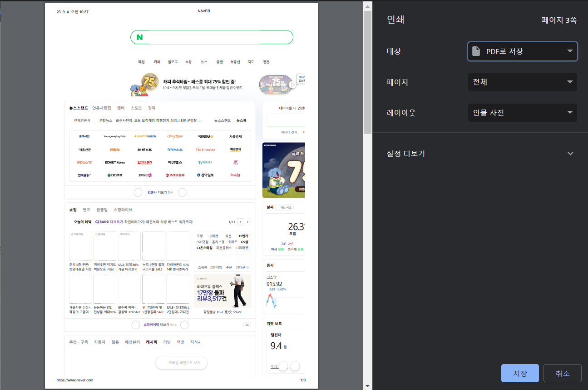588x390 pixels.
Task: Click the 매일경제 logo
Action: click(x=235, y=150)
